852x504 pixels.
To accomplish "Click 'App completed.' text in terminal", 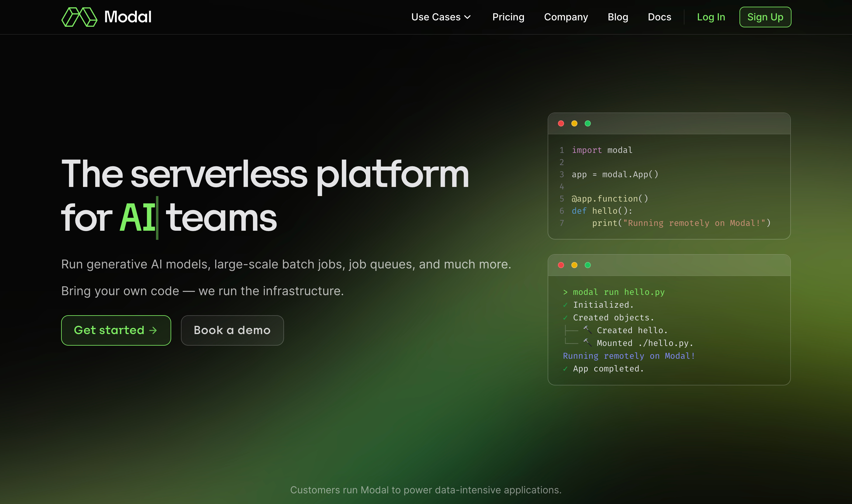I will coord(608,369).
